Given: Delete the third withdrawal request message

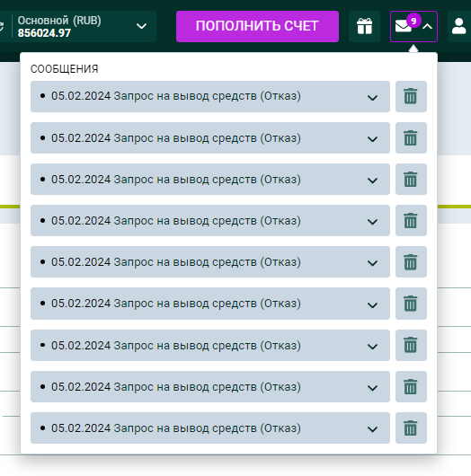Looking at the screenshot, I should click(x=411, y=179).
